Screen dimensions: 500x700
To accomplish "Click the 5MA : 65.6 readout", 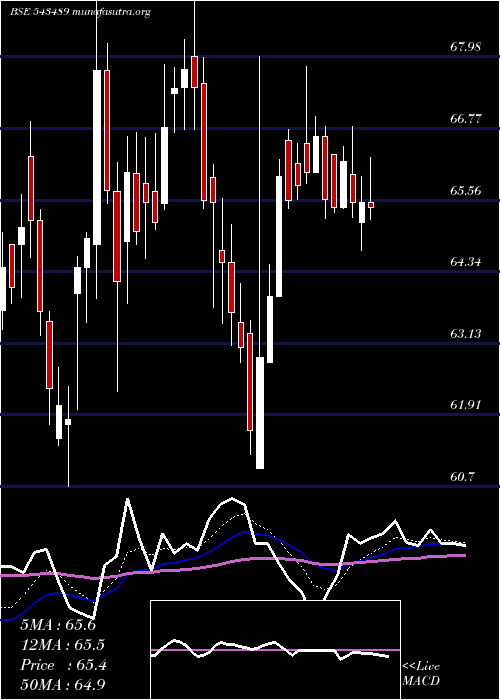I will tap(58, 625).
